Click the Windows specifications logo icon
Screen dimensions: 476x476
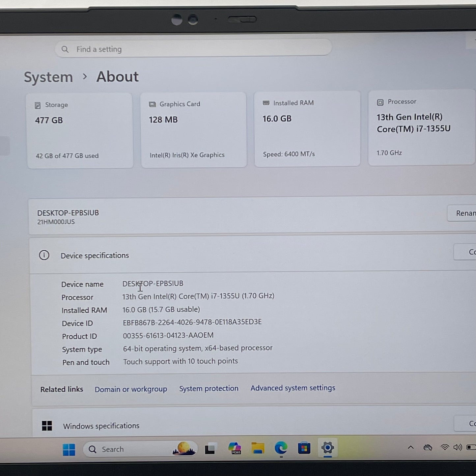[47, 426]
